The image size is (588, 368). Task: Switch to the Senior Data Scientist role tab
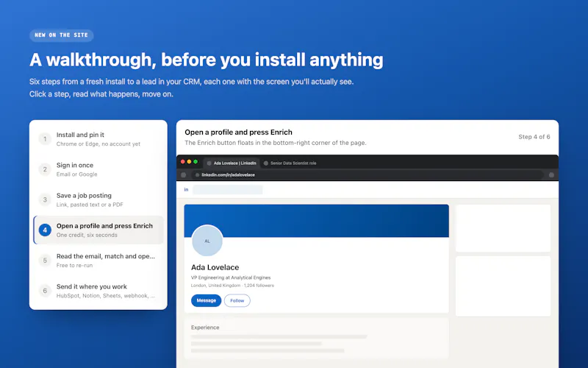[290, 163]
